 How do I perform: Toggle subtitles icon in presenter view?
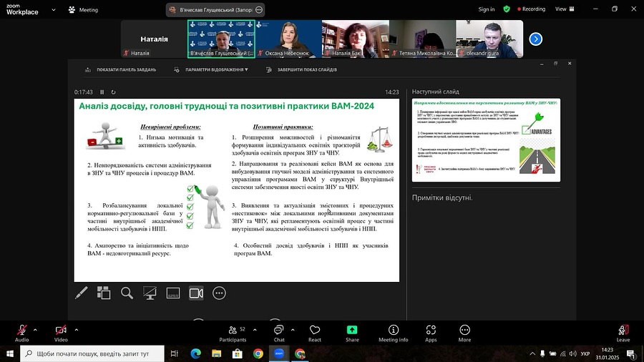(173, 293)
